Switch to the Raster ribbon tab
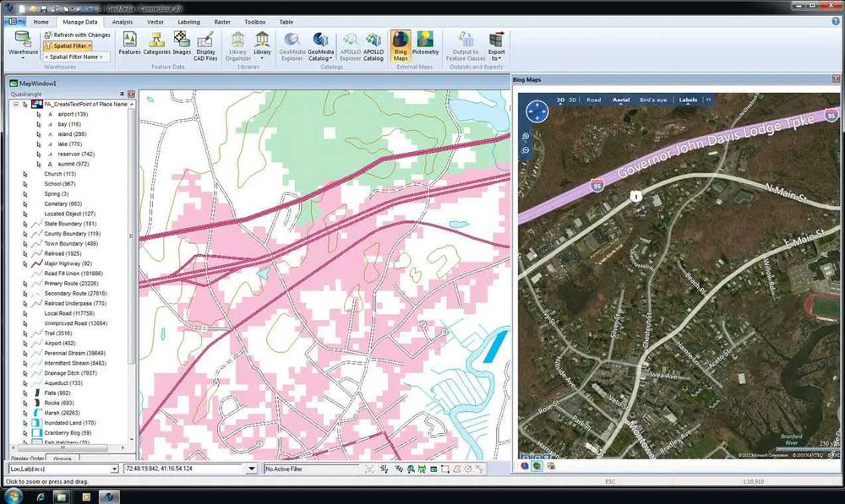Screen dimensions: 845x504 coord(222,22)
